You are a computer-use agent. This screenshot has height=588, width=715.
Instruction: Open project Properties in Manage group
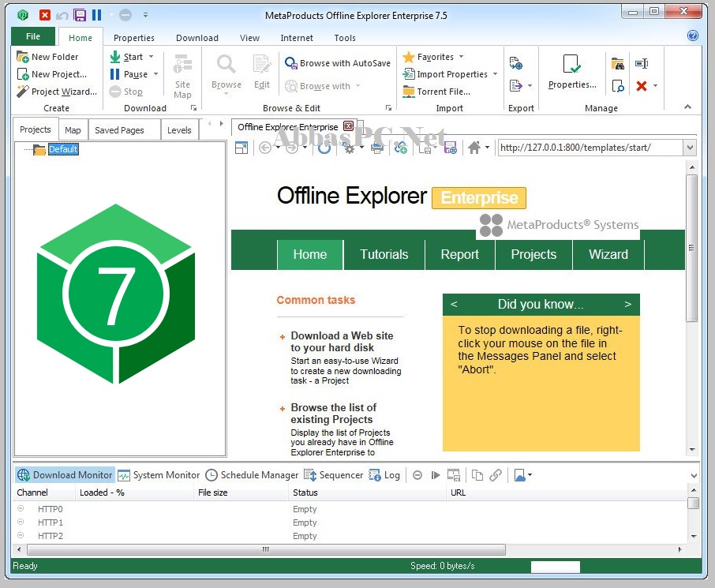click(572, 72)
